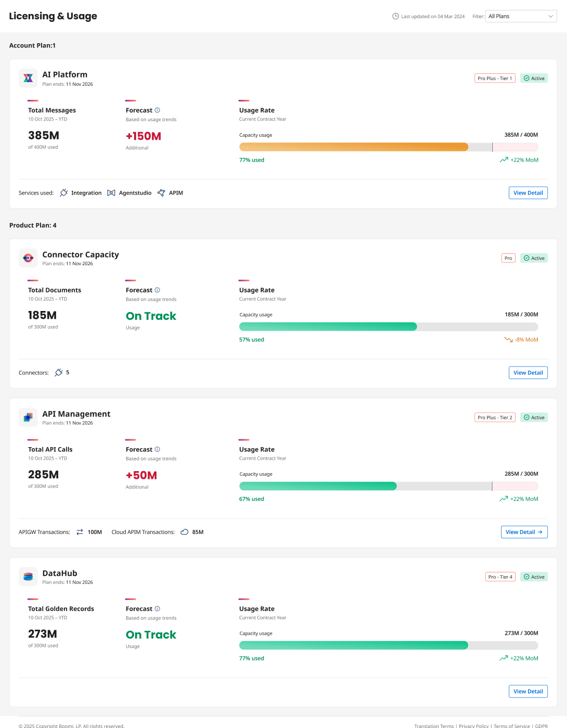567x728 pixels.
Task: Click the +150M forecast value
Action: tap(143, 136)
